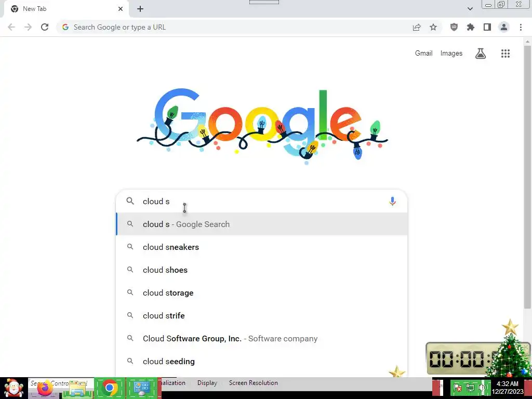Screen dimensions: 532x399
Task: Select the 'cloud s - Google Search' suggestion
Action: click(x=262, y=224)
